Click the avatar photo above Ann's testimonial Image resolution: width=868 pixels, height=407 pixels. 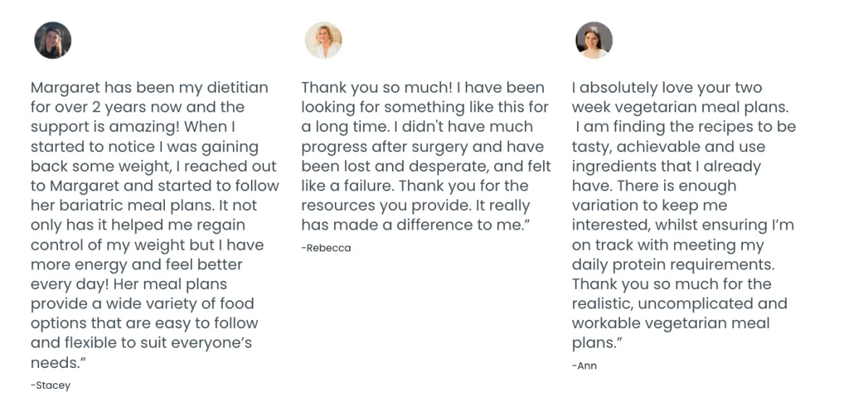click(x=594, y=40)
